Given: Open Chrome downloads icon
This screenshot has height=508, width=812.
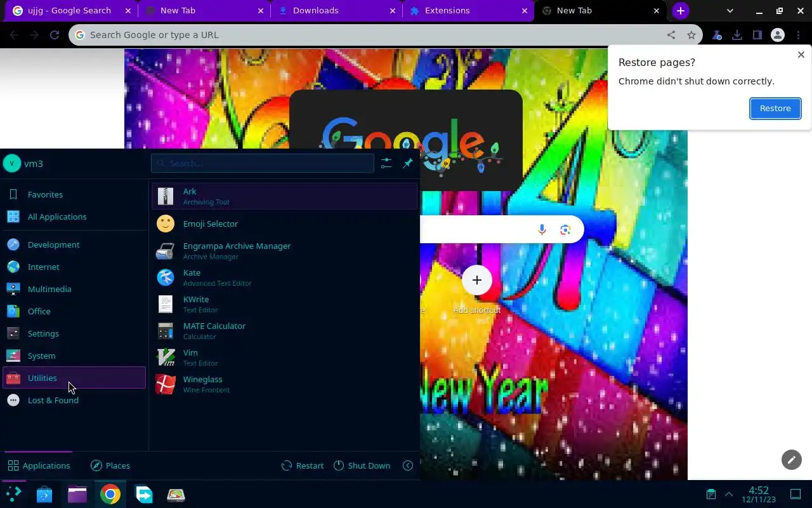Looking at the screenshot, I should 737,35.
